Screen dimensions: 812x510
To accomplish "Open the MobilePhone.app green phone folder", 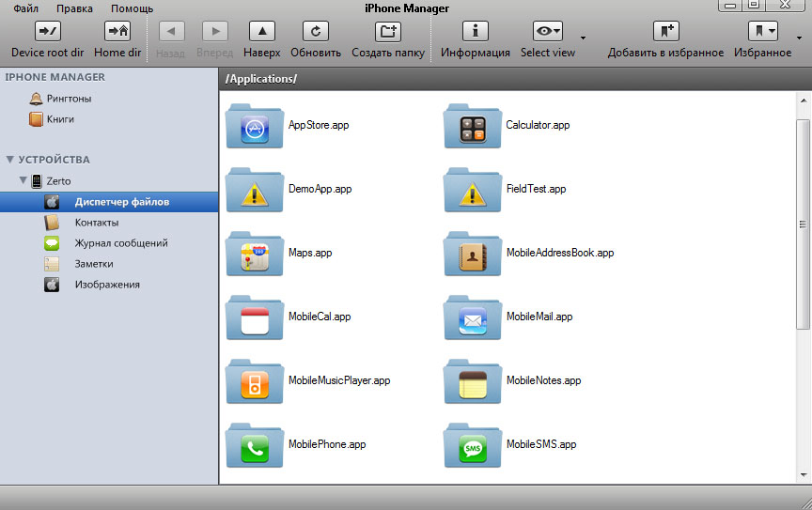I will point(255,445).
